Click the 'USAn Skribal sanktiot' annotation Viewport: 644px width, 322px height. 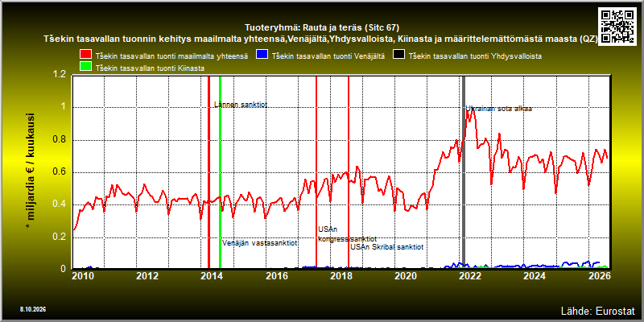[386, 247]
